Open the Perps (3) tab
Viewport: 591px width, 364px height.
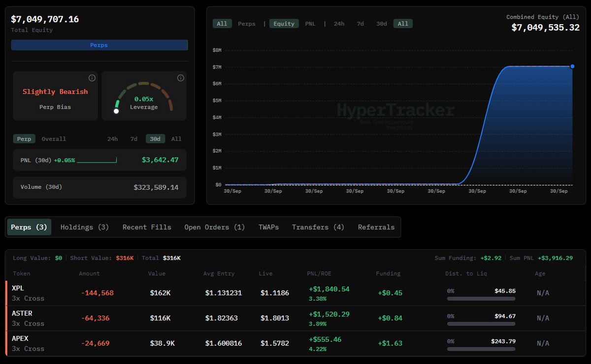[29, 227]
